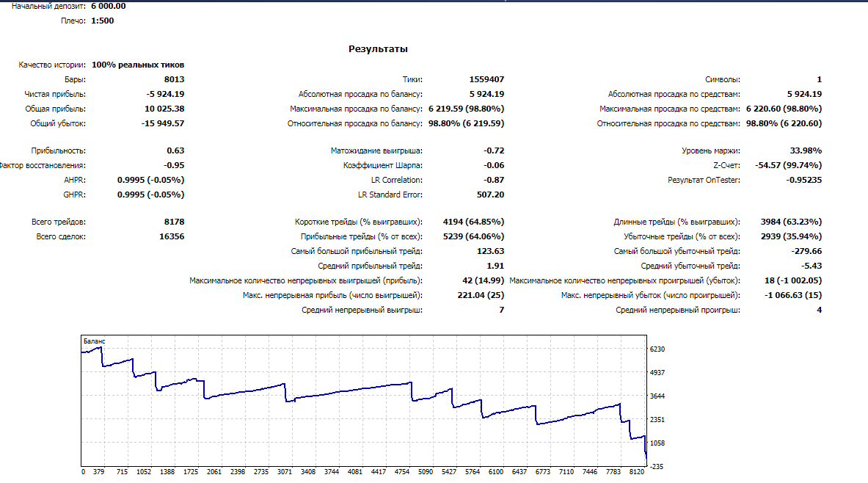The image size is (868, 483).
Task: Click X-axis label 379
Action: click(x=98, y=472)
